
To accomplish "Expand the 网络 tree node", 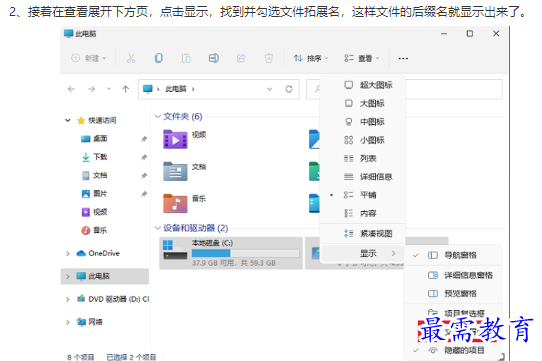I will click(x=68, y=322).
